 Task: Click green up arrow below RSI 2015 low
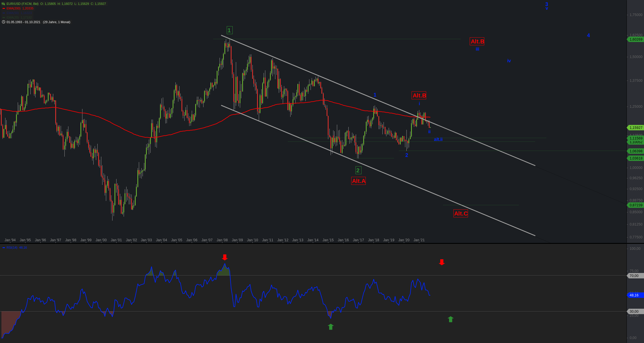point(331,327)
